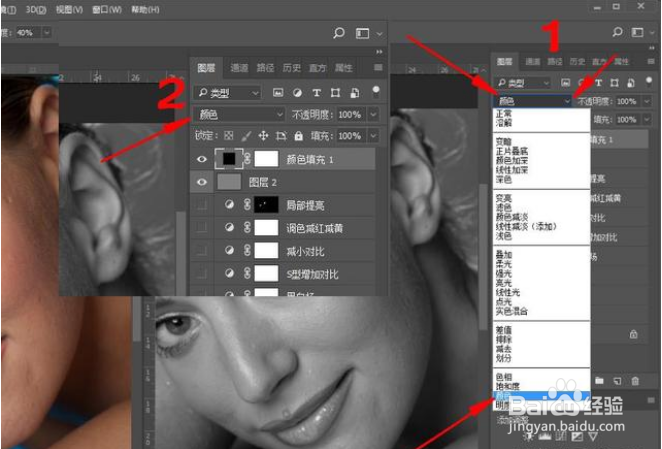The width and height of the screenshot is (662, 449).
Task: Open 类型 filter dropdown in right Layers panel
Action: tap(523, 83)
